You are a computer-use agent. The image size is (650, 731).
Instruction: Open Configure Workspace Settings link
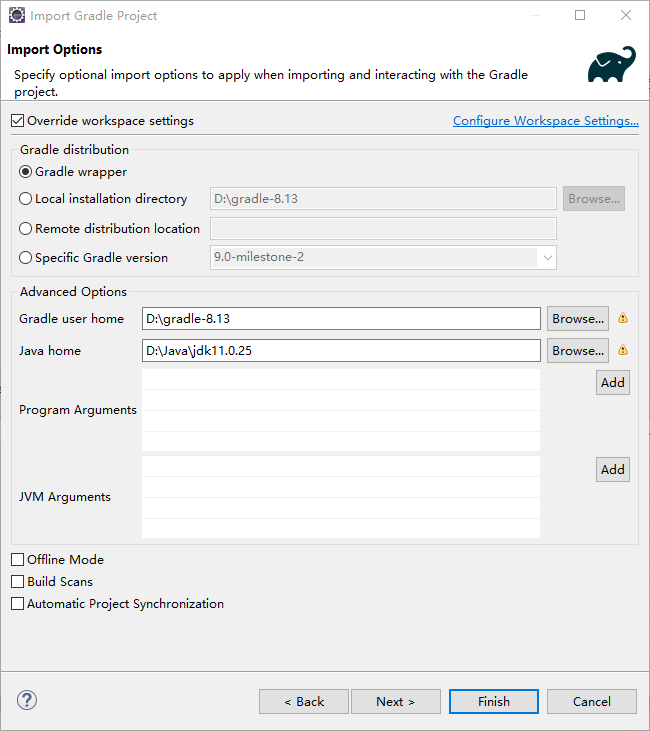click(x=546, y=121)
